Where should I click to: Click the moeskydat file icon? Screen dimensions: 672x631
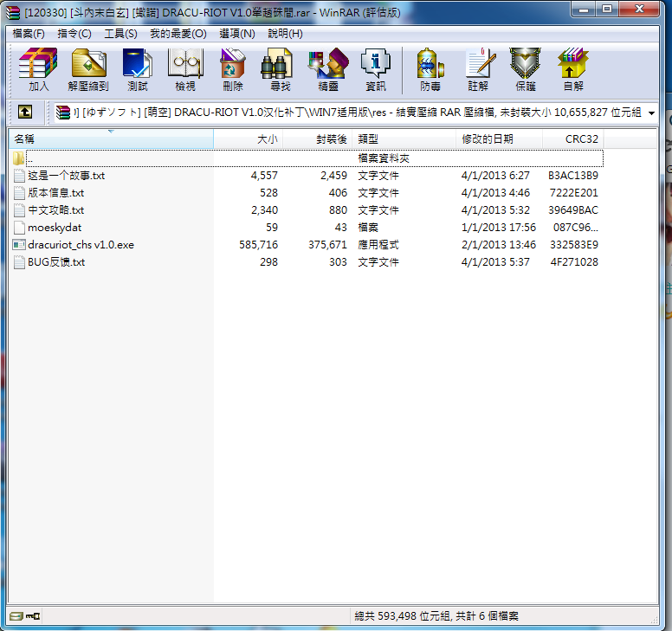19,228
